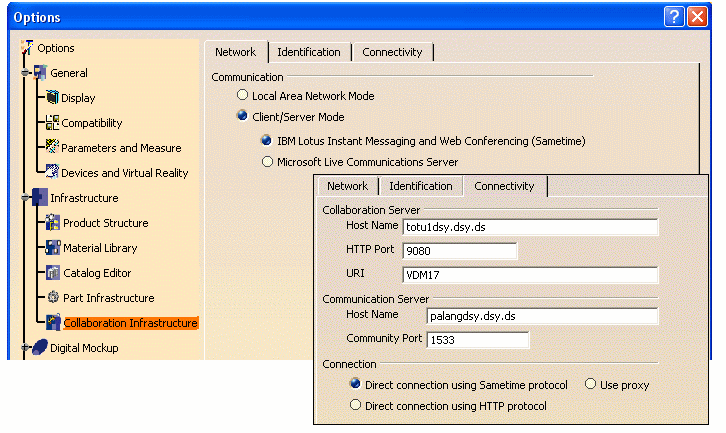Switch to the Identification tab in back panel
The height and width of the screenshot is (433, 726).
309,52
